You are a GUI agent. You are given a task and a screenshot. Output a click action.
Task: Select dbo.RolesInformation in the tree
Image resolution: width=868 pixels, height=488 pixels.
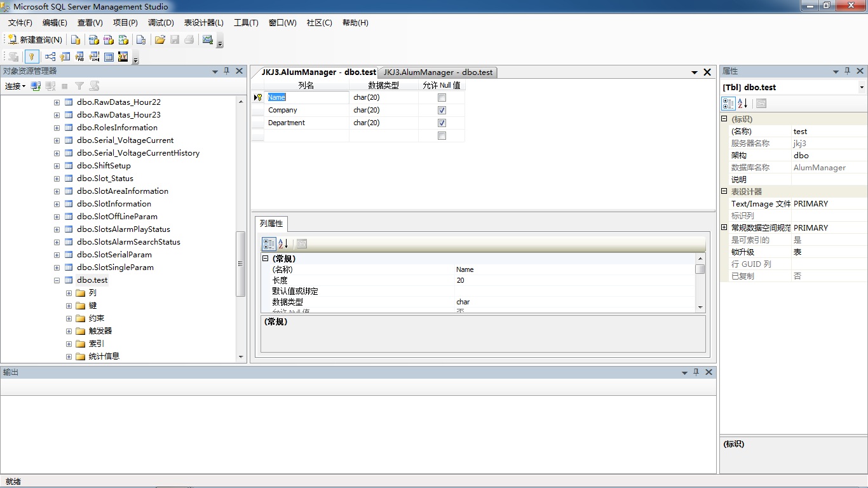(x=117, y=128)
